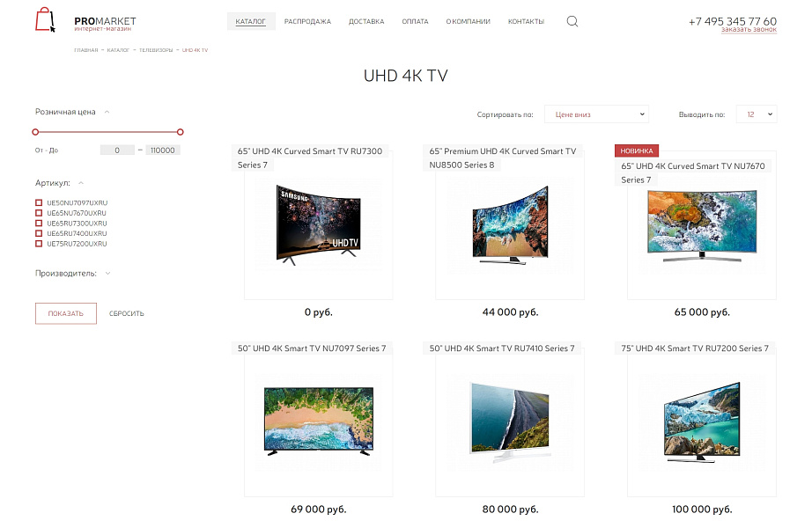812x528 pixels.
Task: Enable the UE75RU7200UXRU checkbox
Action: tap(39, 244)
